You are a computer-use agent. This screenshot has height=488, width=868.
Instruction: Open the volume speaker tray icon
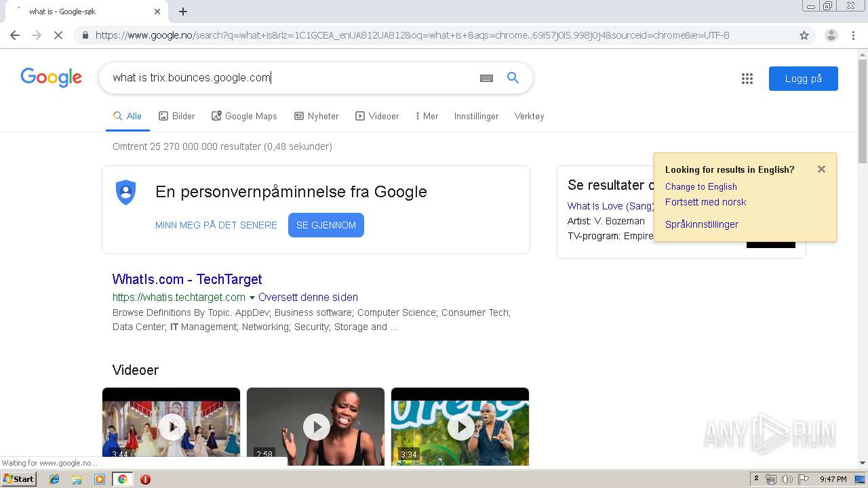pos(787,479)
